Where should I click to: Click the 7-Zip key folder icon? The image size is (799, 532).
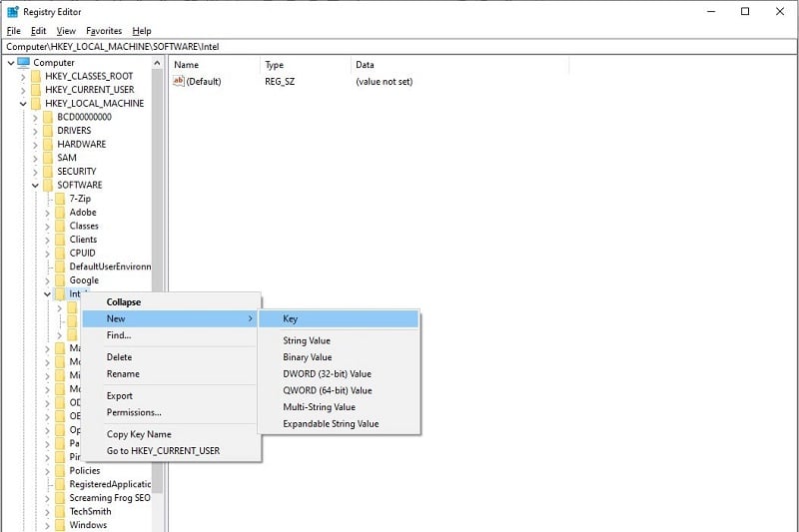pyautogui.click(x=60, y=198)
